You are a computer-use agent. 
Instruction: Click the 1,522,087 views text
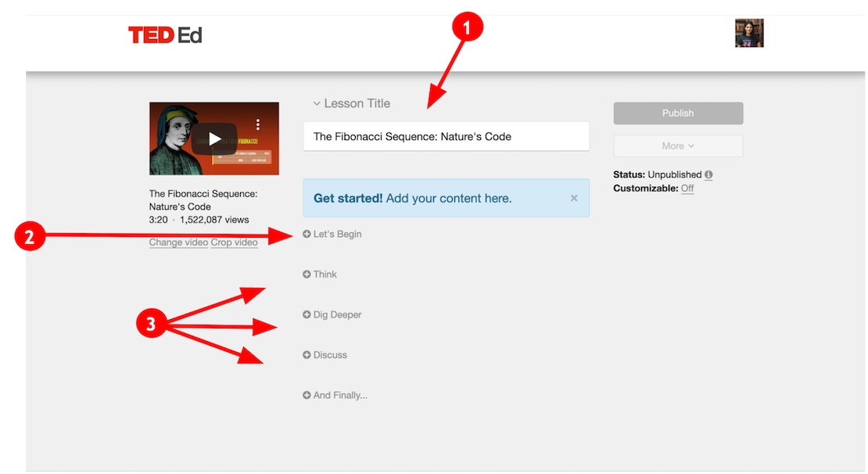[214, 220]
